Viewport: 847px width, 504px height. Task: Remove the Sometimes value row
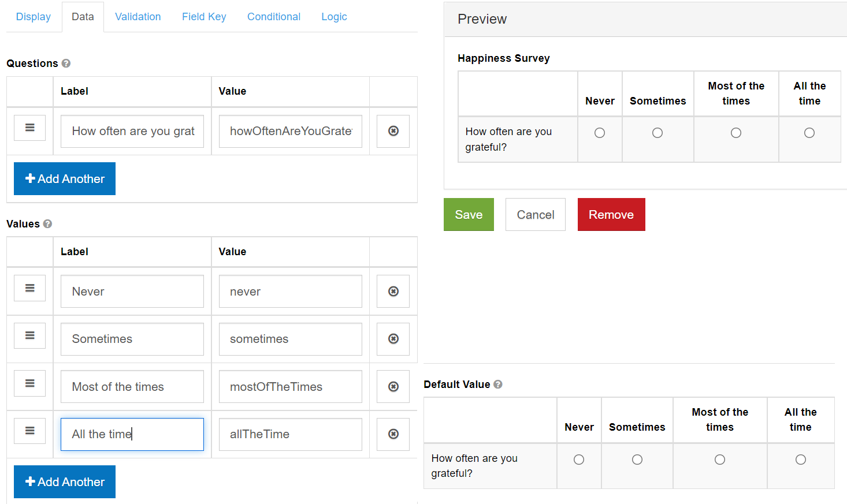[393, 339]
